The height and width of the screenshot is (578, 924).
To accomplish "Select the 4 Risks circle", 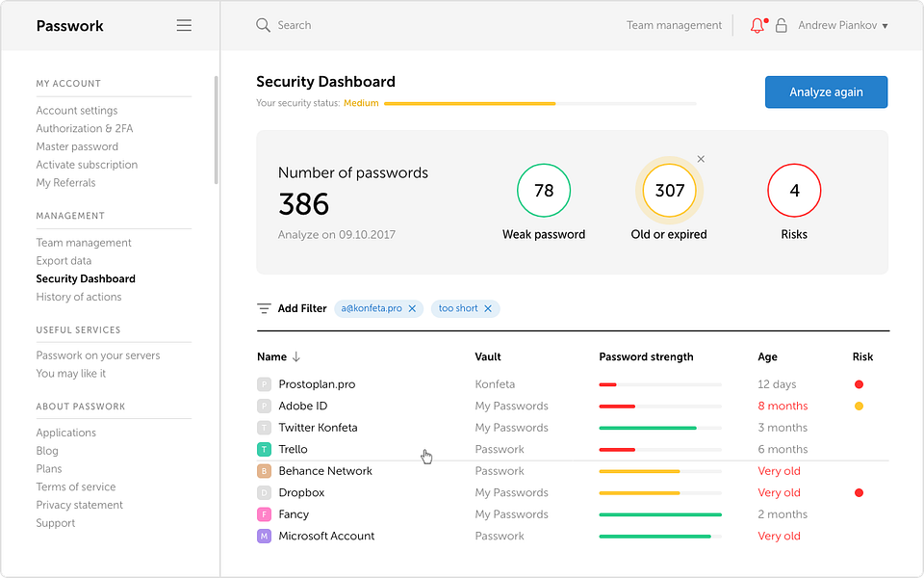I will pos(794,191).
